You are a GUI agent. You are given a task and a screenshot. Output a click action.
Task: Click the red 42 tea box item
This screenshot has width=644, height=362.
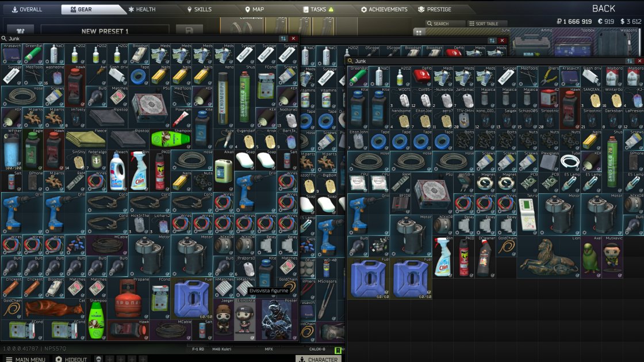coord(549,97)
